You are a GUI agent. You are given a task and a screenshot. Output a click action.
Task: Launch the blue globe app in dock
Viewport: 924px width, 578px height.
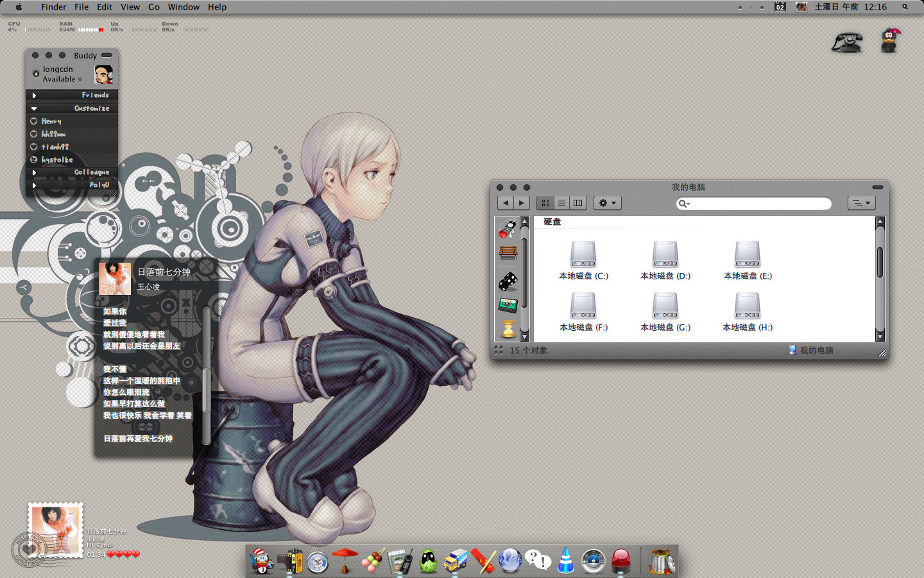point(510,561)
